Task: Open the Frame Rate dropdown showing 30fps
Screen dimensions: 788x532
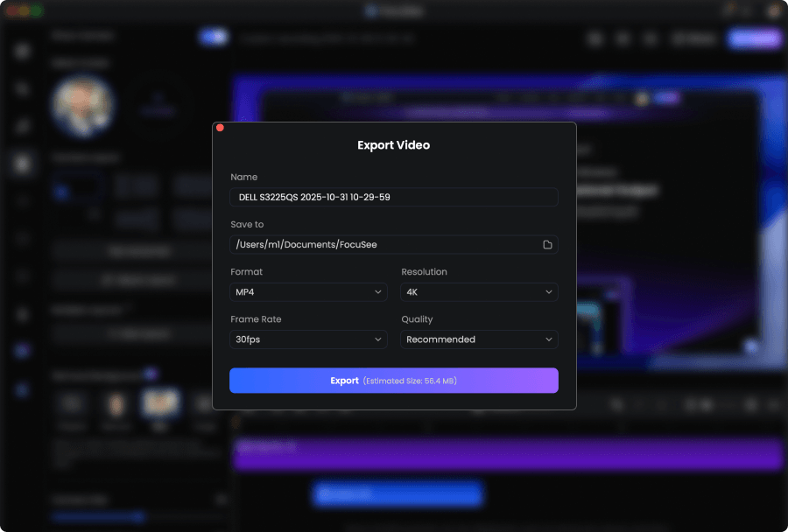Action: click(308, 339)
